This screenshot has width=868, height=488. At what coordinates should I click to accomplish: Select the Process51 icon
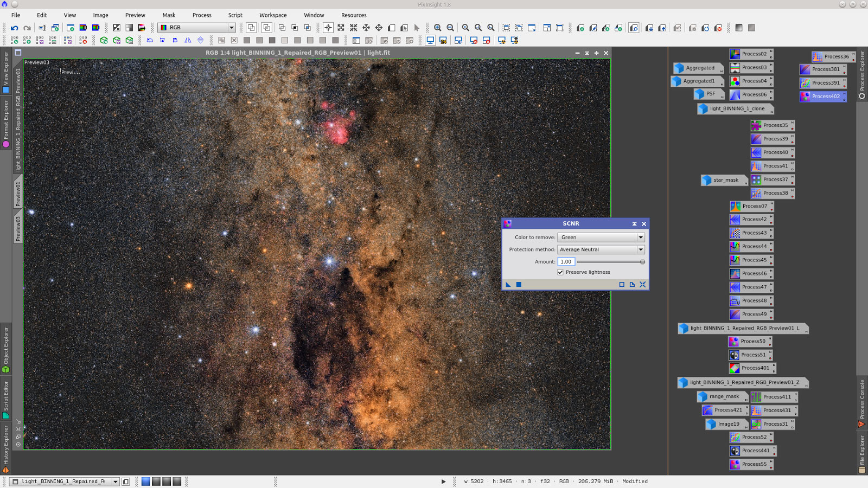click(750, 355)
